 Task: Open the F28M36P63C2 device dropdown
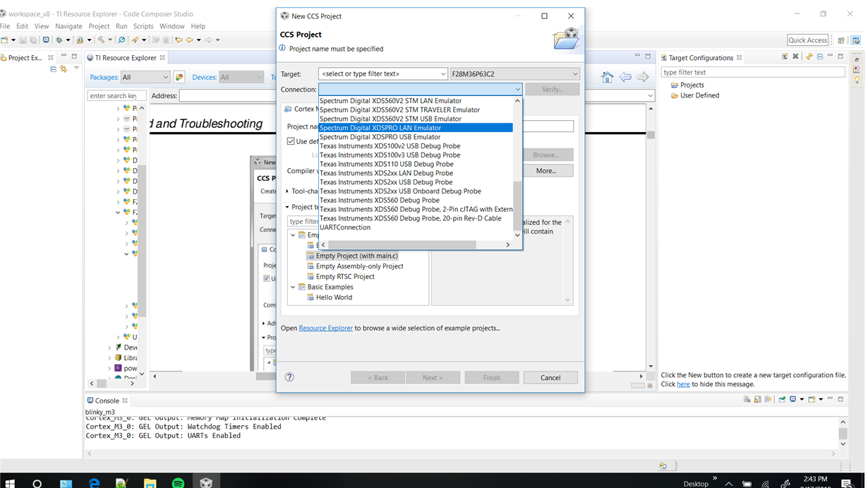tap(514, 73)
